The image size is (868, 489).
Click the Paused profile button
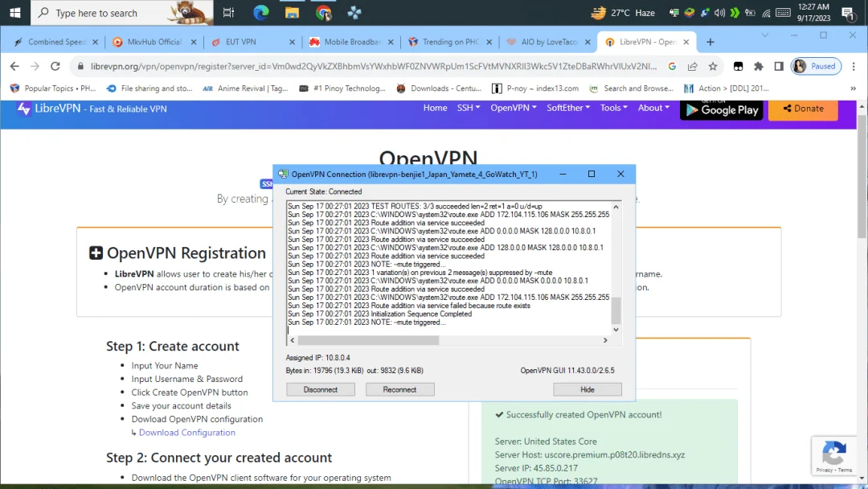(816, 66)
